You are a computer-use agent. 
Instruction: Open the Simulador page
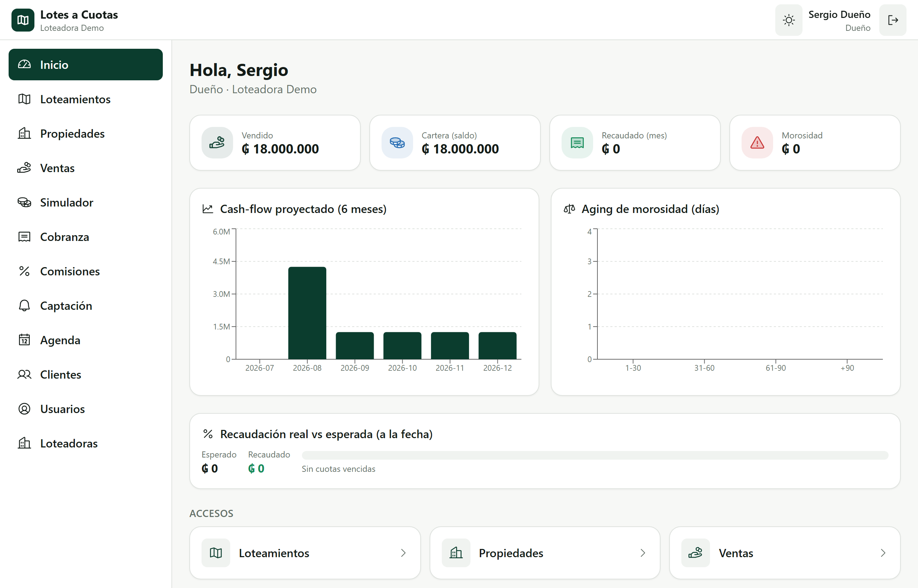click(x=86, y=202)
